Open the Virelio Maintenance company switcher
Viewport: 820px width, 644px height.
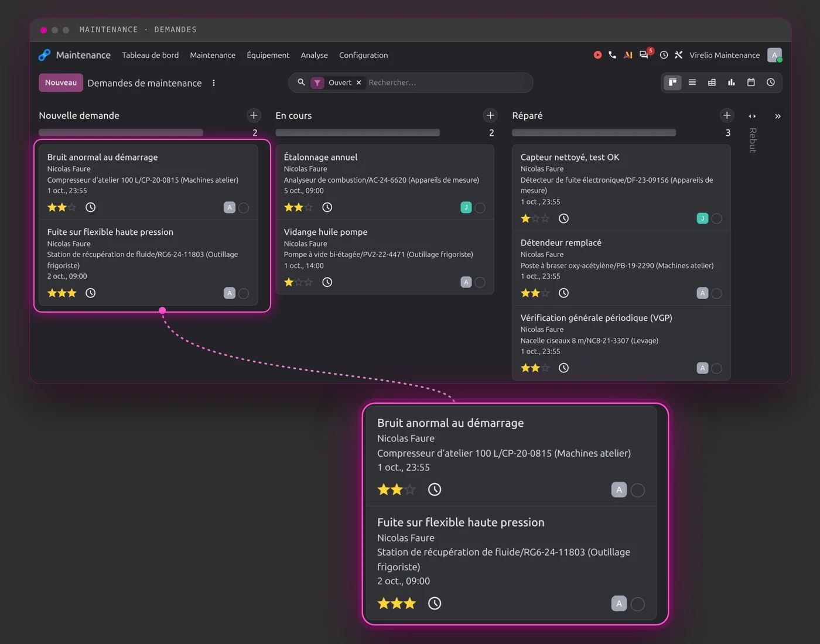tap(725, 55)
